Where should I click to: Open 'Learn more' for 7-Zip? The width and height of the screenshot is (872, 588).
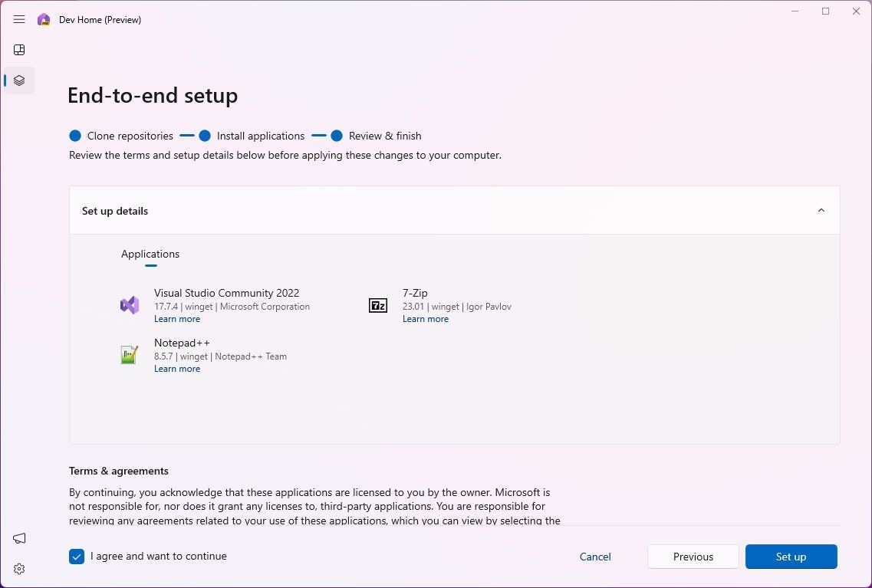426,318
